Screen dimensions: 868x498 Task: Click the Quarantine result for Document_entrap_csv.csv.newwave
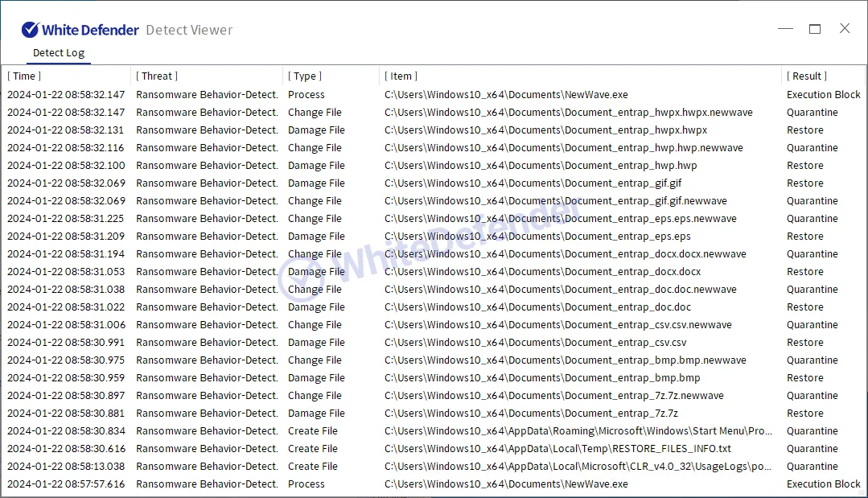pos(812,325)
